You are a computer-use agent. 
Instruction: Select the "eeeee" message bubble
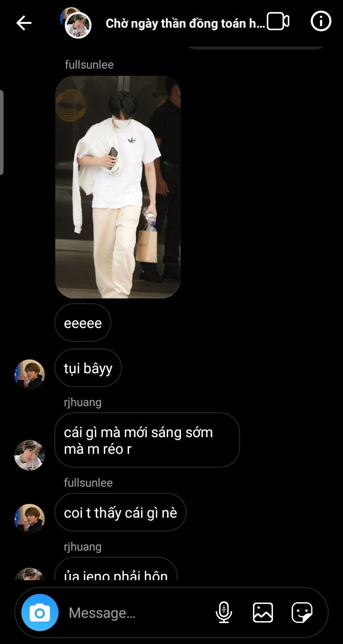[83, 323]
